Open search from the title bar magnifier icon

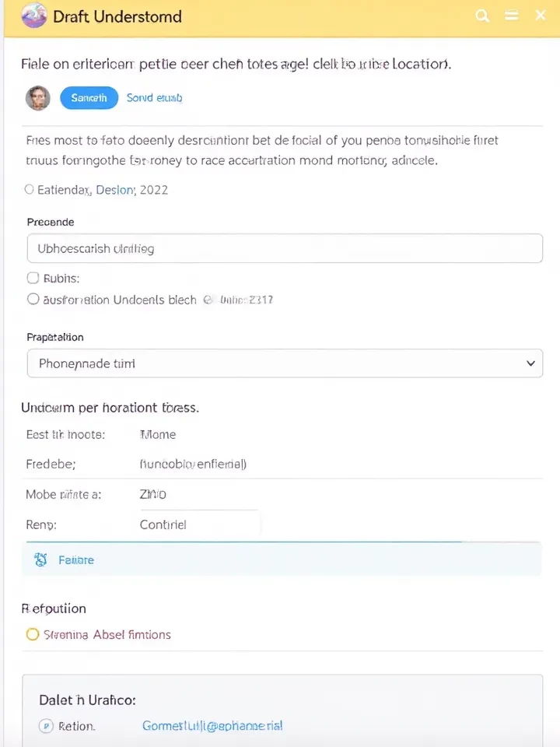(483, 16)
